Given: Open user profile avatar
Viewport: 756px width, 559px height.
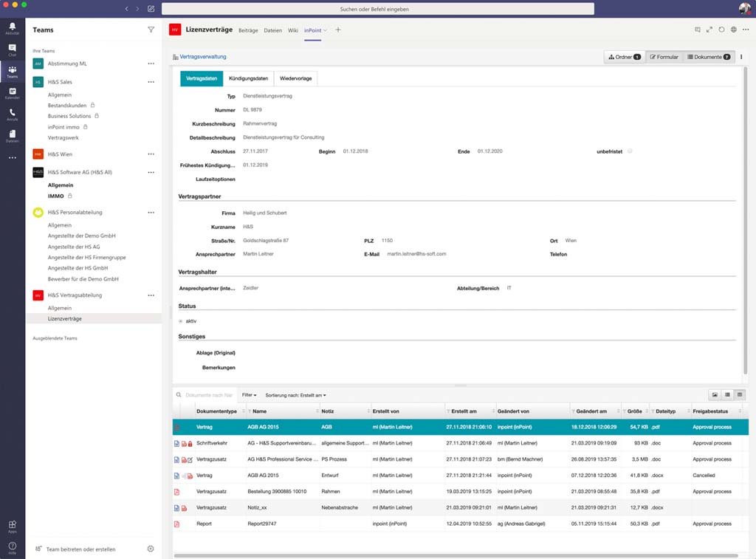Looking at the screenshot, I should [x=746, y=8].
